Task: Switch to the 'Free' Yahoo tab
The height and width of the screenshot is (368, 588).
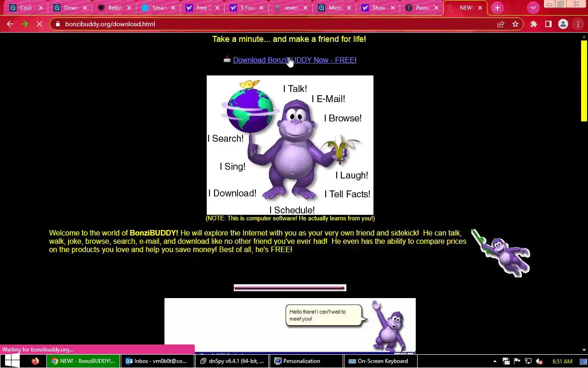Action: 202,8
